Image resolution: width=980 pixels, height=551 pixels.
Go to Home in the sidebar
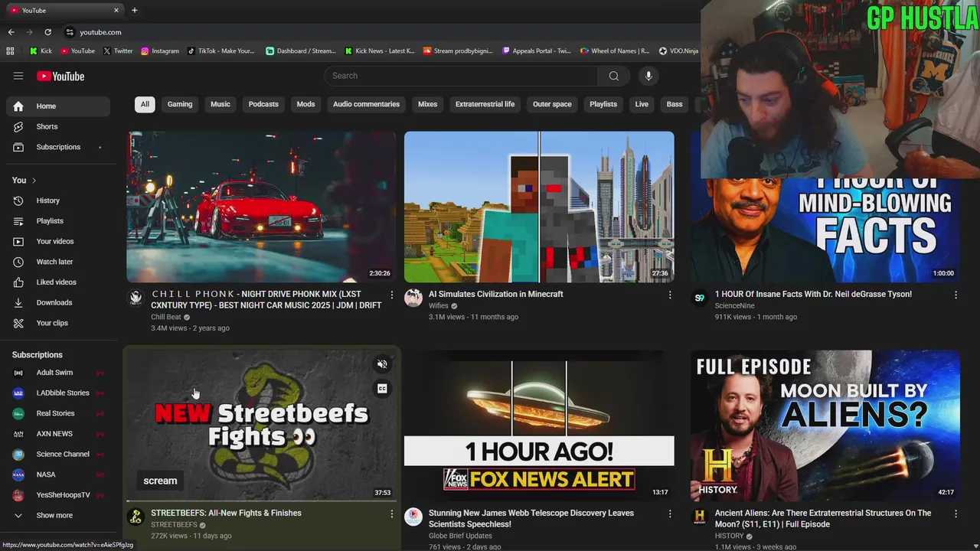click(x=58, y=106)
